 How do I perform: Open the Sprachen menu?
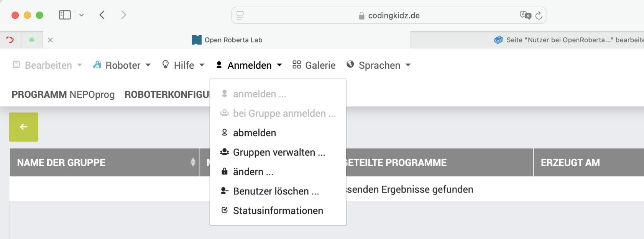(379, 65)
